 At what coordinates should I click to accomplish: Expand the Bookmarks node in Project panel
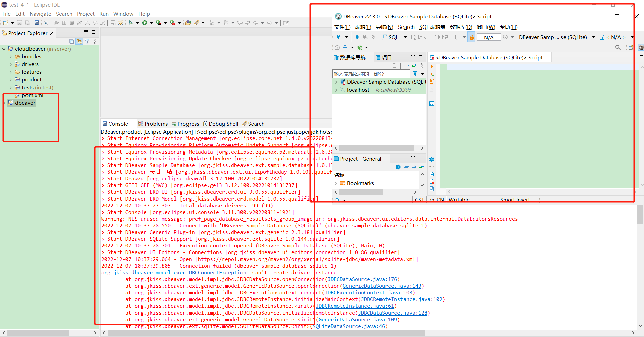[336, 183]
